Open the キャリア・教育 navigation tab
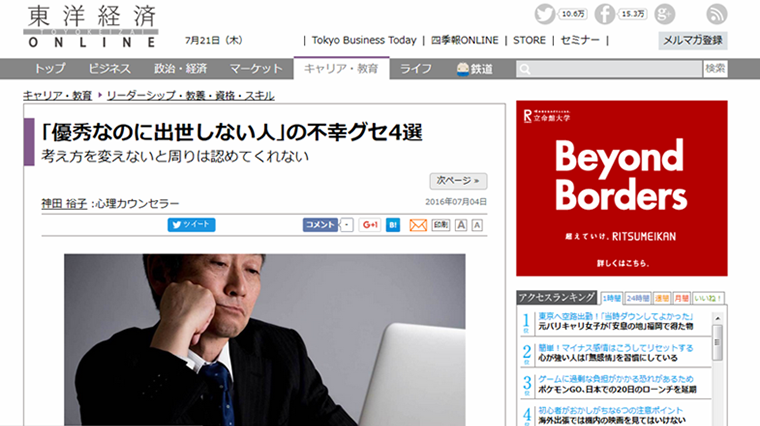This screenshot has height=426, width=760. (x=341, y=68)
